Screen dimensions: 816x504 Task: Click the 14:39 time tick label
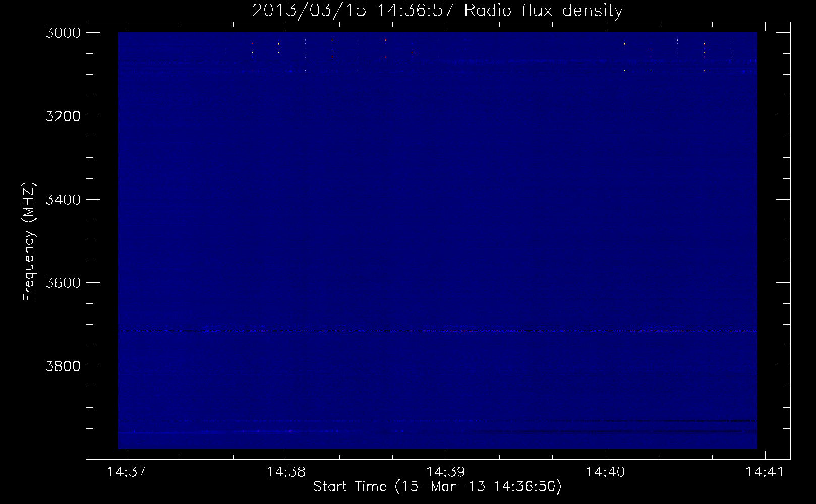(446, 472)
